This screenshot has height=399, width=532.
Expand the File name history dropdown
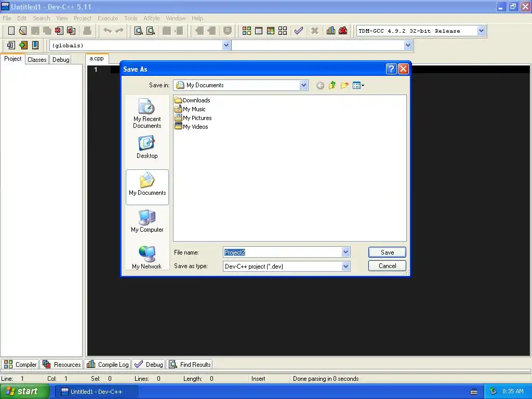(345, 252)
